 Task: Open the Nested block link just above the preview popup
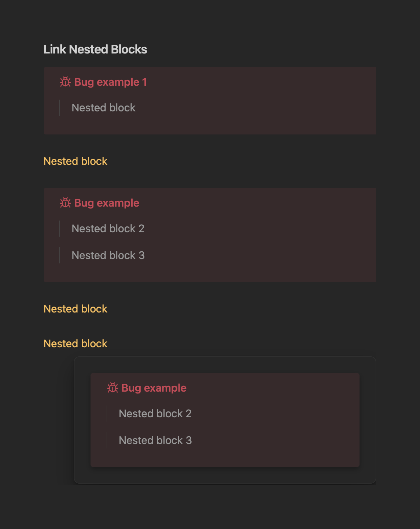75,344
